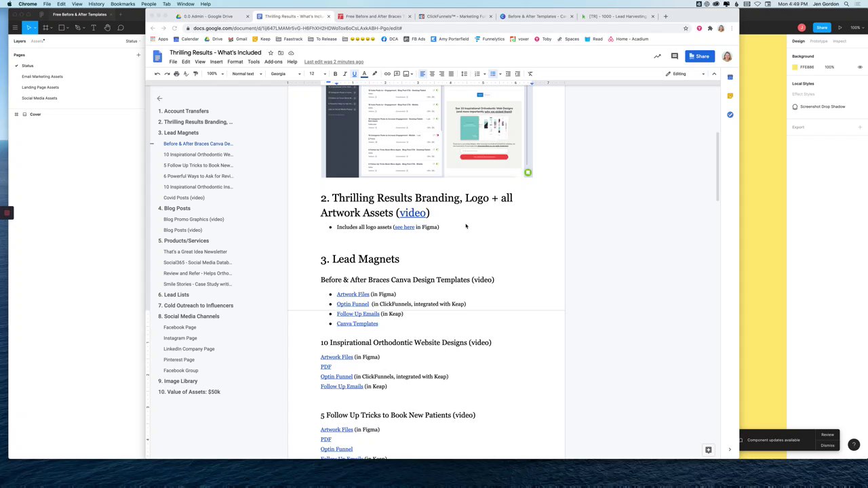The image size is (868, 488).
Task: Click the Add comment toolbar icon
Action: (x=397, y=74)
